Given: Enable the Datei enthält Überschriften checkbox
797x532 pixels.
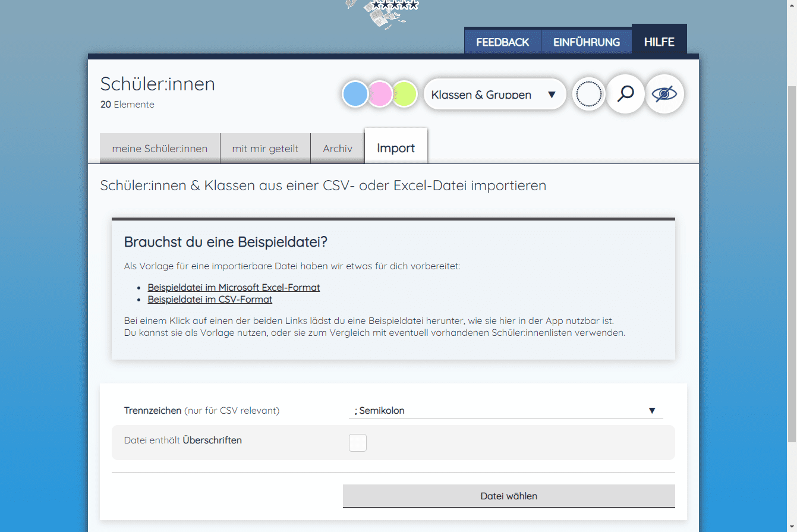Looking at the screenshot, I should (358, 442).
